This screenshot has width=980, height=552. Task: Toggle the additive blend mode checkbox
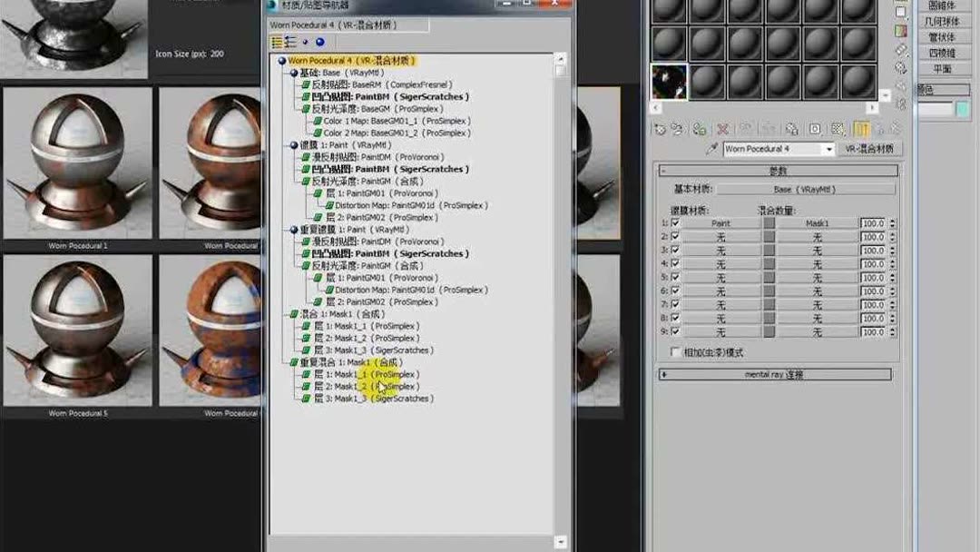(674, 352)
